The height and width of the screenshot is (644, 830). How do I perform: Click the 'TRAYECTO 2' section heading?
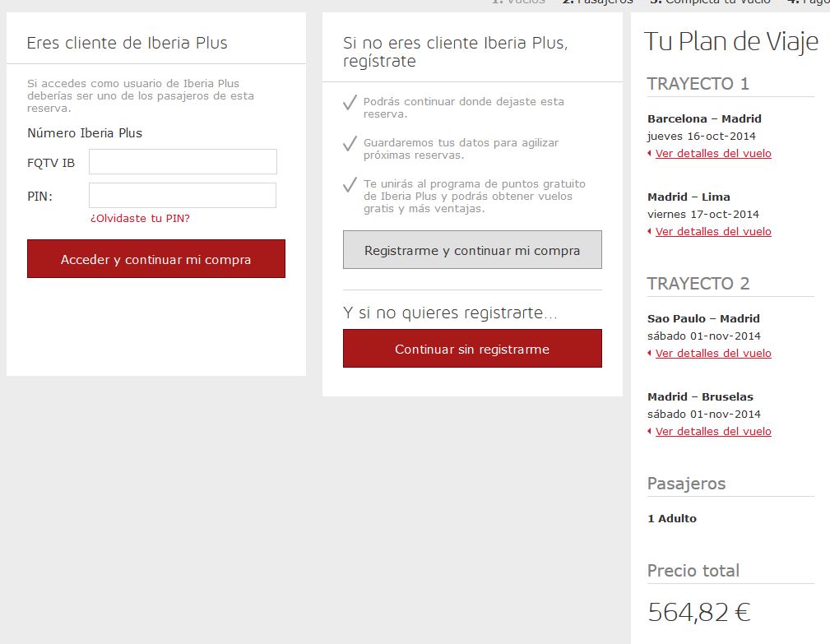pos(698,284)
